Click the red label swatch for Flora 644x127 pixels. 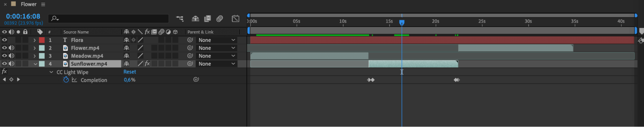(x=42, y=40)
